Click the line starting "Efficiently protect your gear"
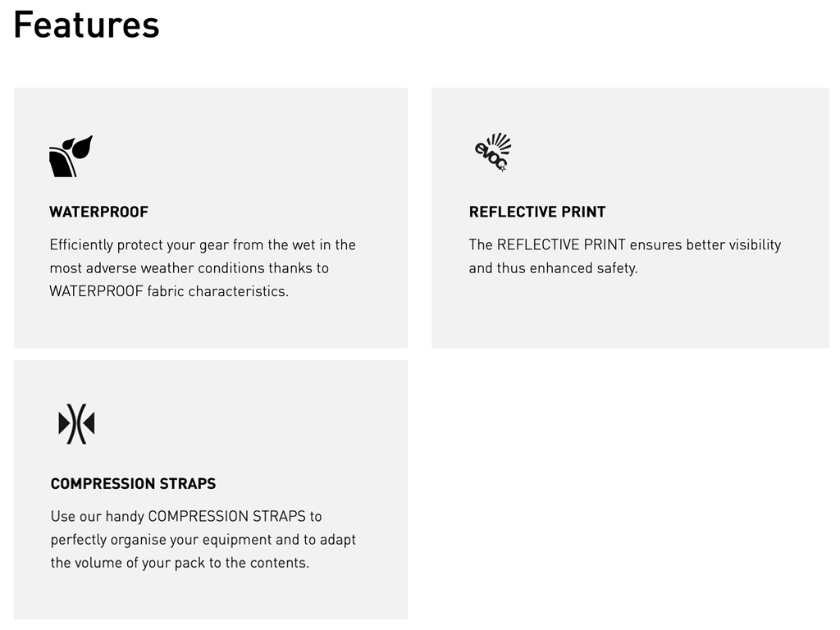The image size is (840, 630). click(203, 244)
